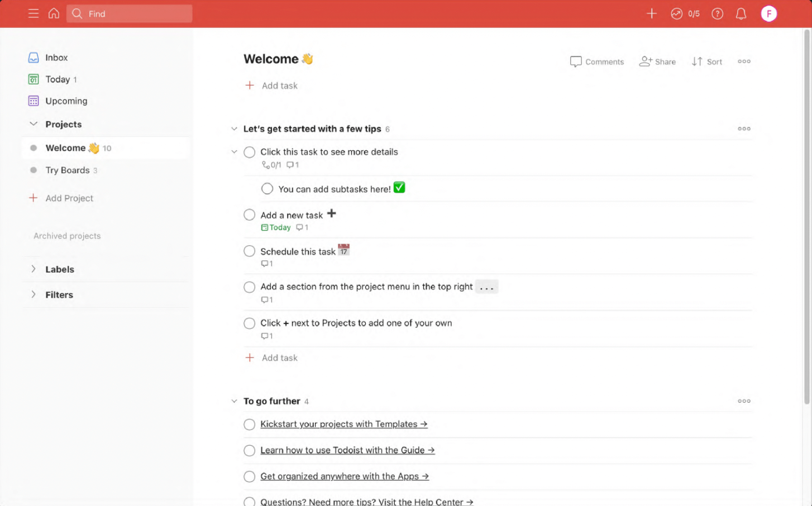Complete "Click + next to Projects" task

pyautogui.click(x=250, y=323)
